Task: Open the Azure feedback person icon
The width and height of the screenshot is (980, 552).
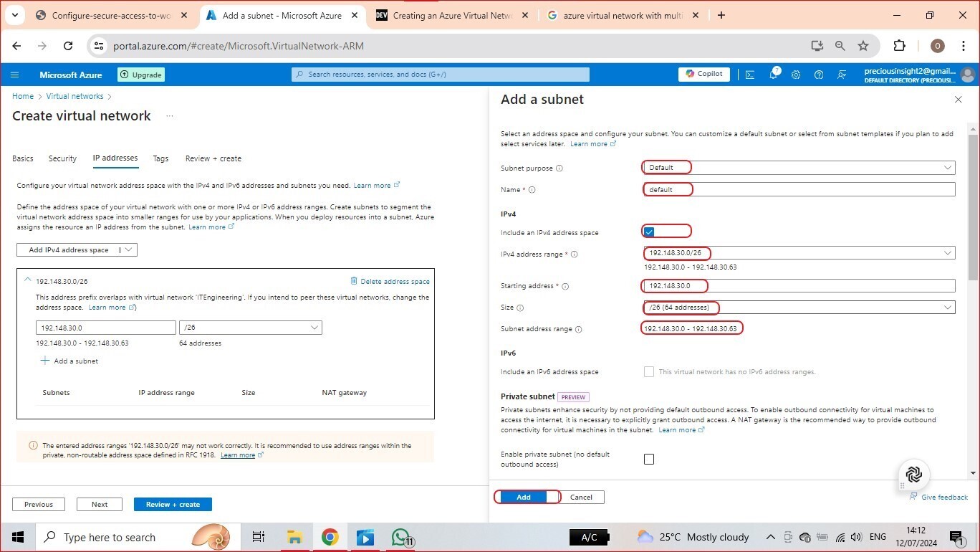Action: (842, 75)
